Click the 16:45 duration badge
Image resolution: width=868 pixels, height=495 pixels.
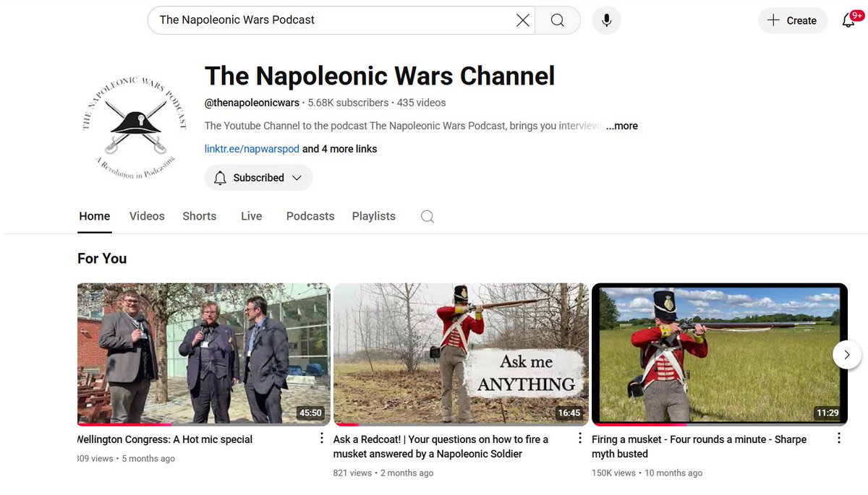click(569, 413)
